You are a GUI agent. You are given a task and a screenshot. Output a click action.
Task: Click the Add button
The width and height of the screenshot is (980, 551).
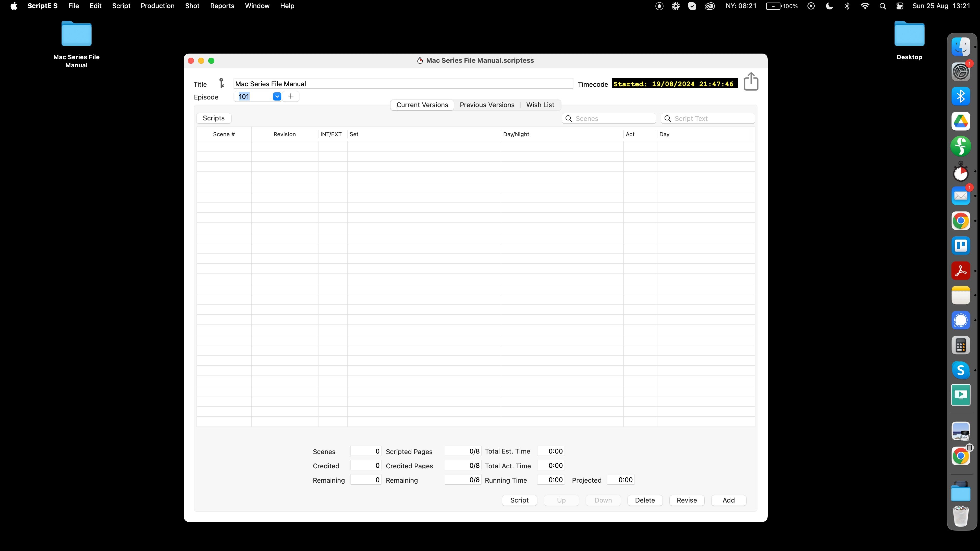pyautogui.click(x=728, y=500)
